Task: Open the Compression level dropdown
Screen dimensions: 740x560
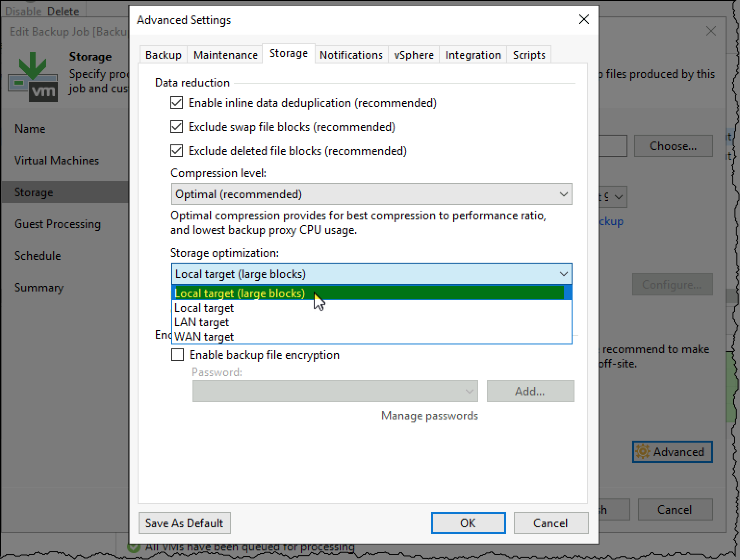Action: point(371,194)
